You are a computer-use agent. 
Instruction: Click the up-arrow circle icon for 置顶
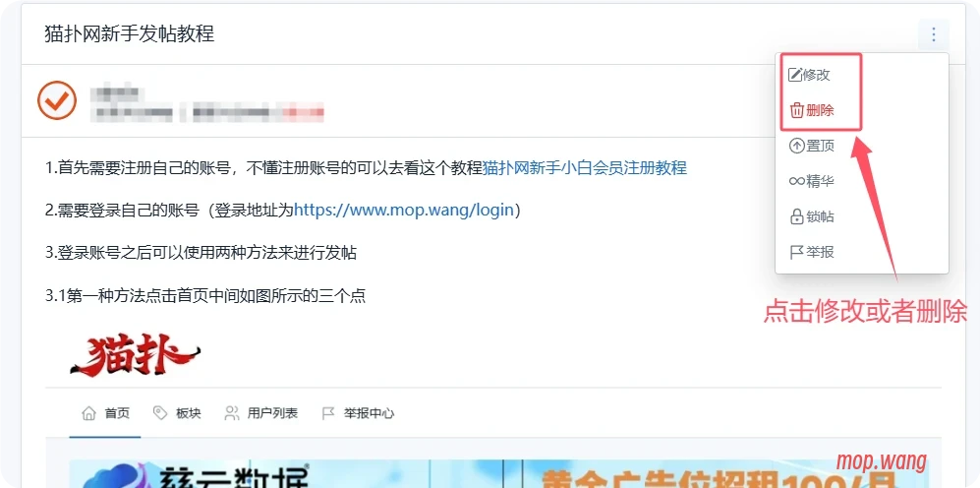[796, 147]
